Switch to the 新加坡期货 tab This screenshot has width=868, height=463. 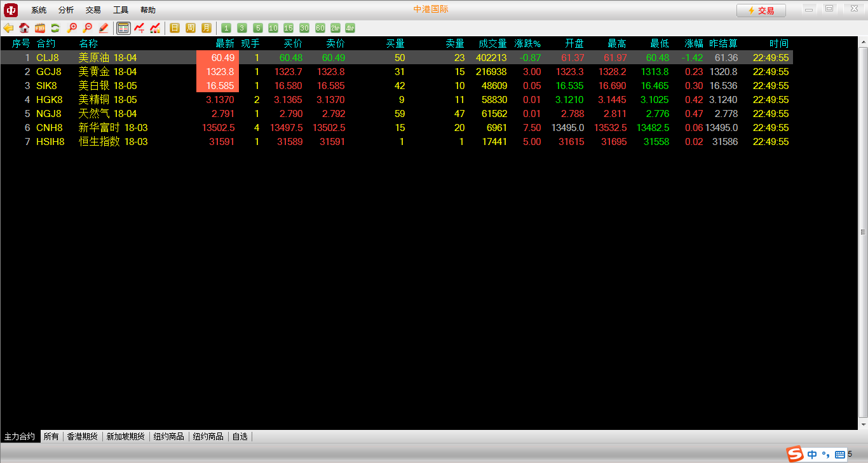click(126, 436)
